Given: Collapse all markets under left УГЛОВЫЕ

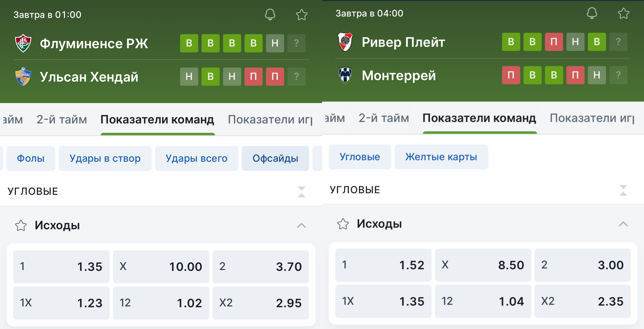Looking at the screenshot, I should (301, 192).
